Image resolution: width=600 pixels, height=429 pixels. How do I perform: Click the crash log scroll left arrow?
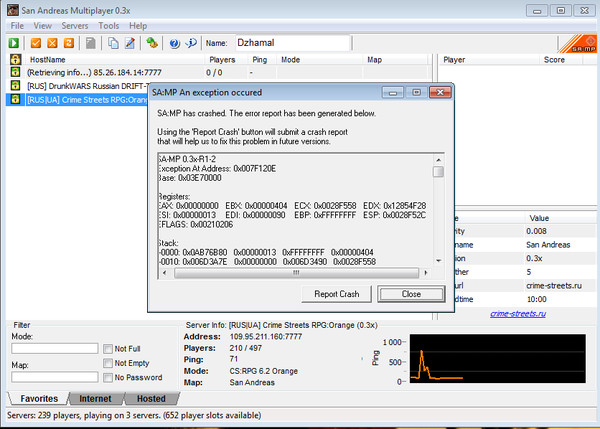(x=165, y=273)
